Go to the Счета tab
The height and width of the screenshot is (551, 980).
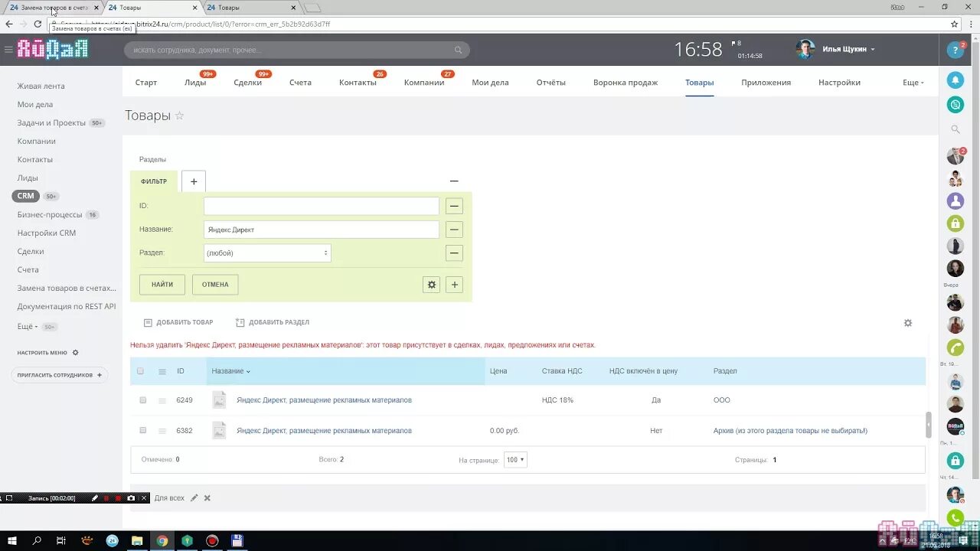300,83
